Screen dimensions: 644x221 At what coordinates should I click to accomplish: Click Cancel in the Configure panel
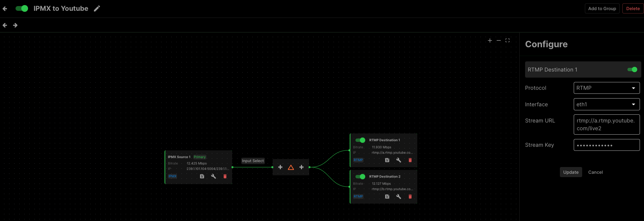595,172
